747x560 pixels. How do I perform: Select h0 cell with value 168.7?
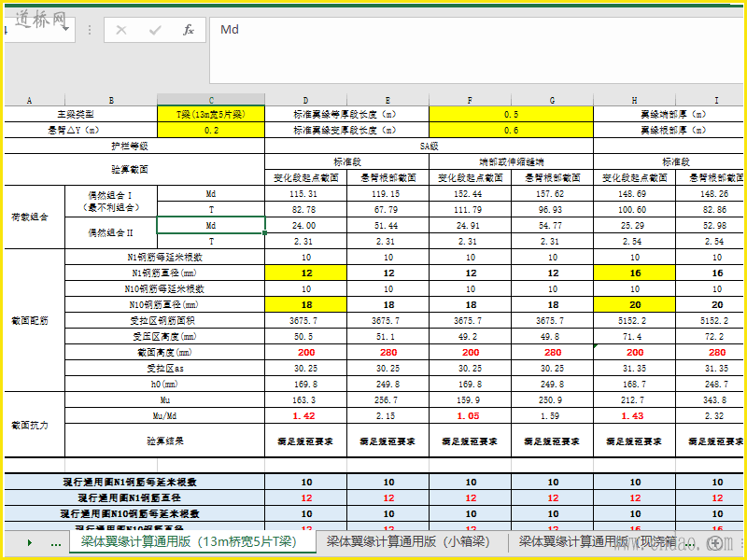pos(635,384)
